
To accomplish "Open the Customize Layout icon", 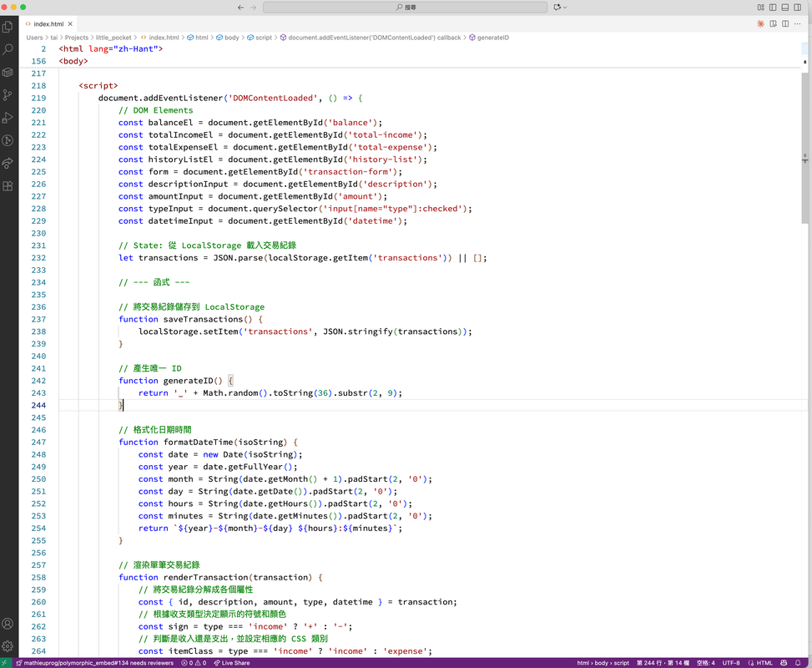I will [x=761, y=8].
